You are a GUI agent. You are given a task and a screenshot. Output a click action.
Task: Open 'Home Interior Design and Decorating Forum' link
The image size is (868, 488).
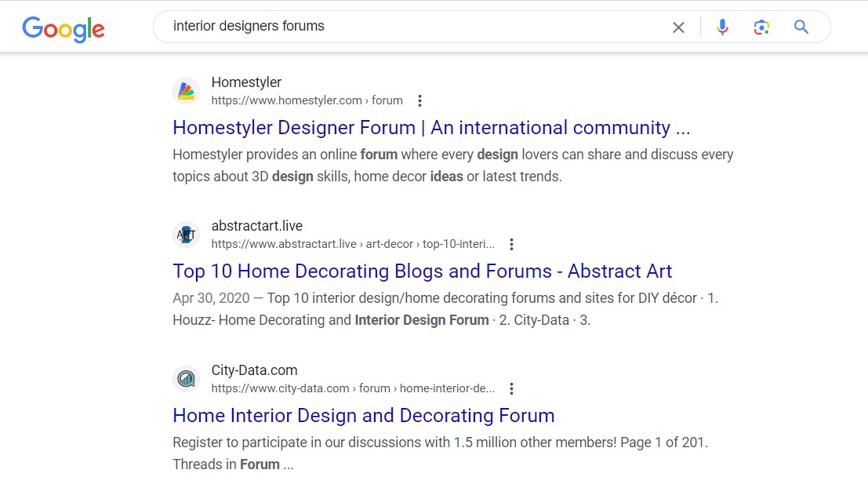(x=364, y=416)
